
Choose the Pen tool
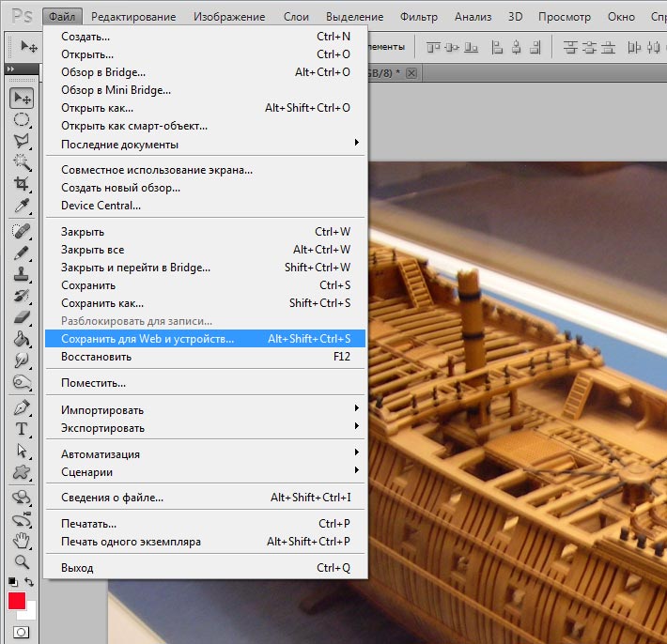pos(21,408)
